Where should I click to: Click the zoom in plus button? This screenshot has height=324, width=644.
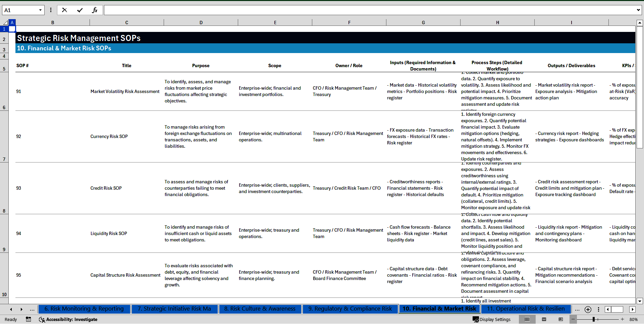point(623,319)
